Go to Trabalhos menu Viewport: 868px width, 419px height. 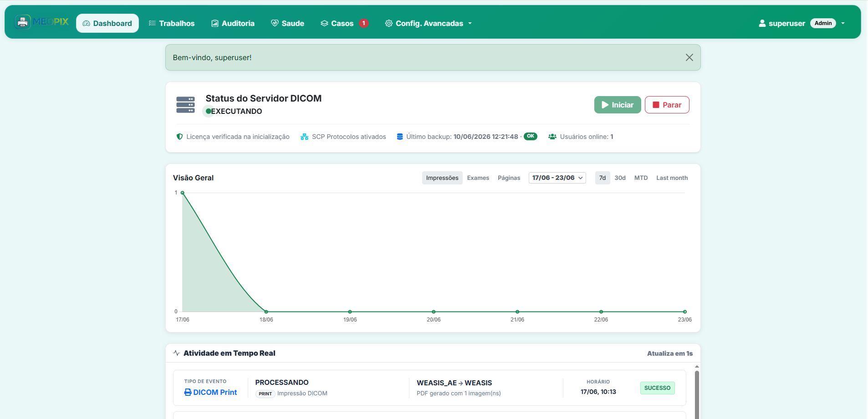172,23
